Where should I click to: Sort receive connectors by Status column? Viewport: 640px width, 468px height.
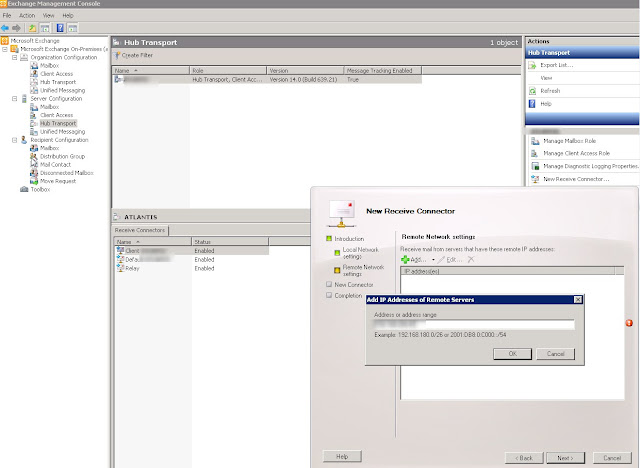[x=230, y=242]
